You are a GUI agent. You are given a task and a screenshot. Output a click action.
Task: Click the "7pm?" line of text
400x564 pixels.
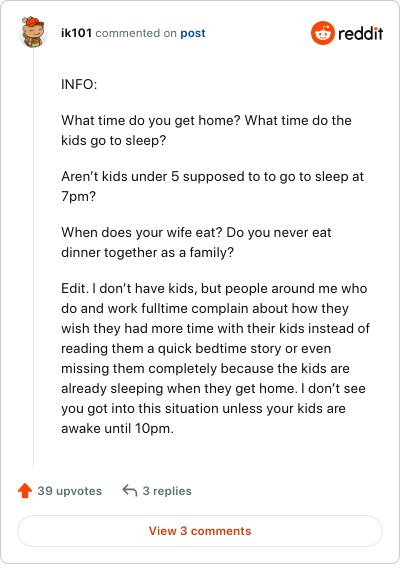tap(78, 197)
